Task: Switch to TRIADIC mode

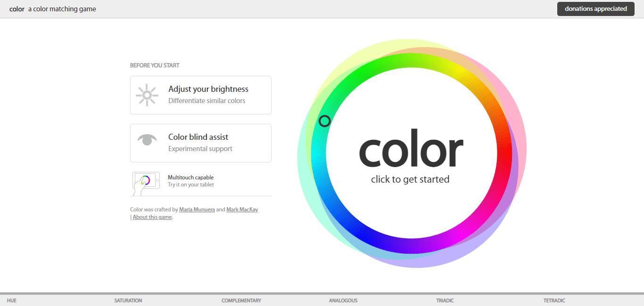Action: pos(445,300)
